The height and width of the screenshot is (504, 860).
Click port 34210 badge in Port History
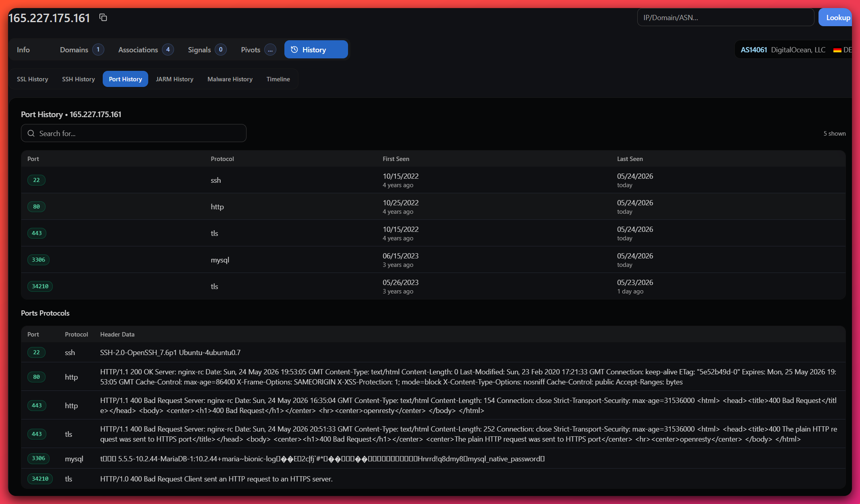tap(40, 286)
